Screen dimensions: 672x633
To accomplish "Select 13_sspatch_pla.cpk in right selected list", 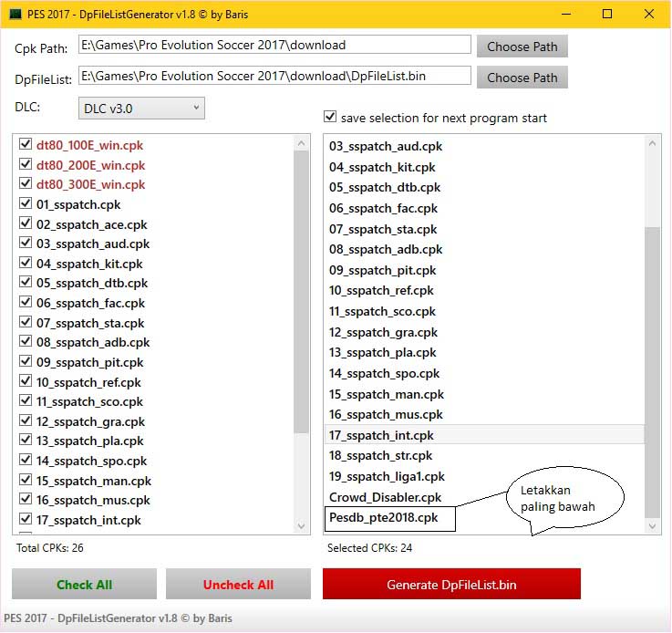I will pos(484,353).
